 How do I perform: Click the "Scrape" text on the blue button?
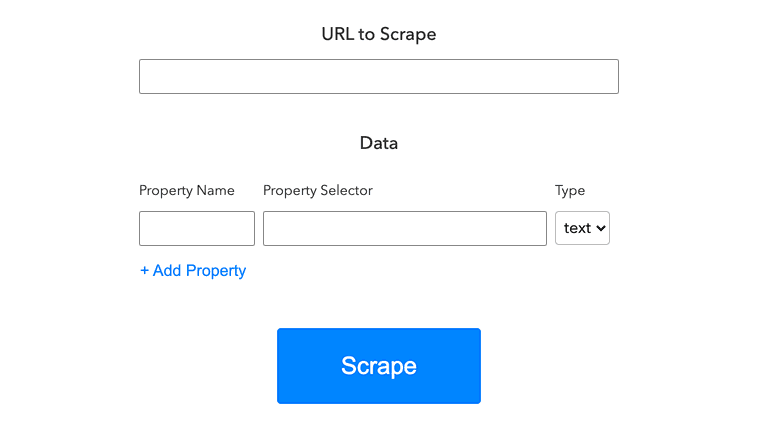tap(378, 366)
